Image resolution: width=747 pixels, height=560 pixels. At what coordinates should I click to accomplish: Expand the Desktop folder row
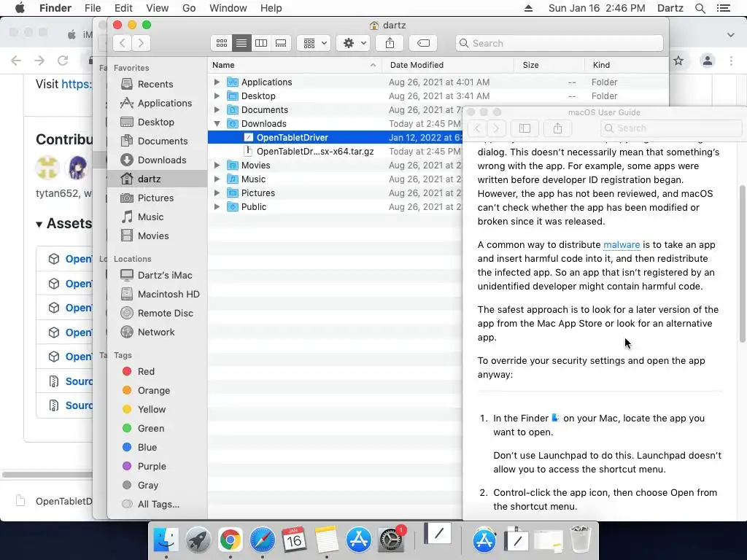coord(217,96)
